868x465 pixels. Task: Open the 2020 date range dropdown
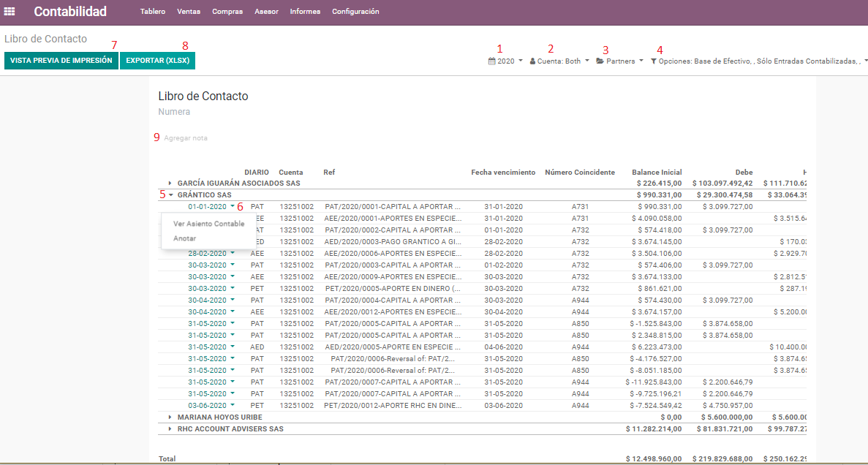click(x=505, y=61)
